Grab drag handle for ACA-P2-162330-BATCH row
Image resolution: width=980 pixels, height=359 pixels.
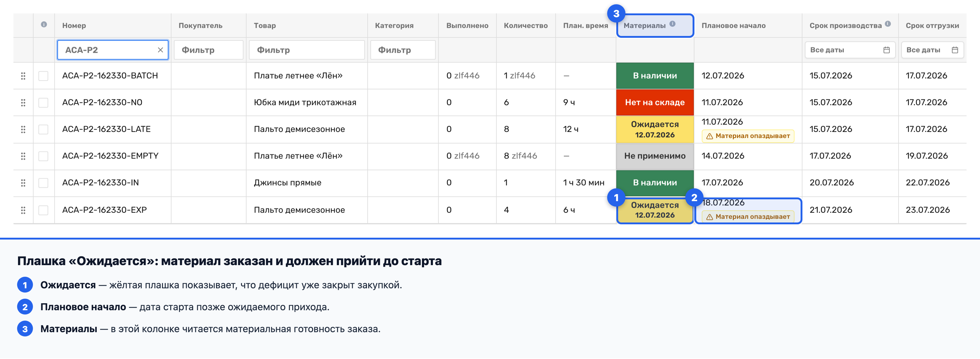pos(23,76)
